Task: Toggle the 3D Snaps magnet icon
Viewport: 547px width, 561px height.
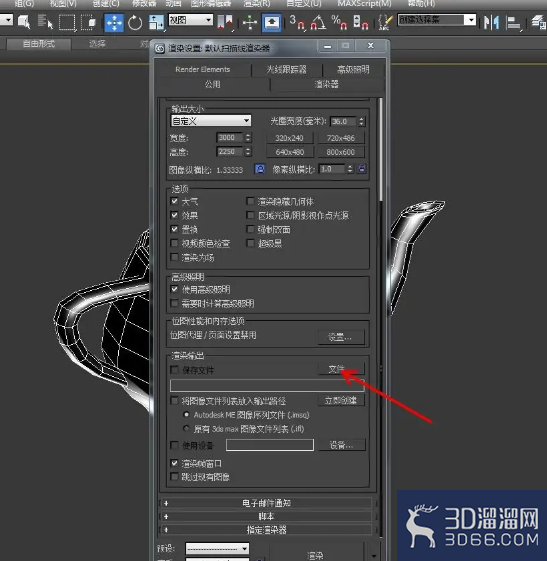Action: coord(298,23)
